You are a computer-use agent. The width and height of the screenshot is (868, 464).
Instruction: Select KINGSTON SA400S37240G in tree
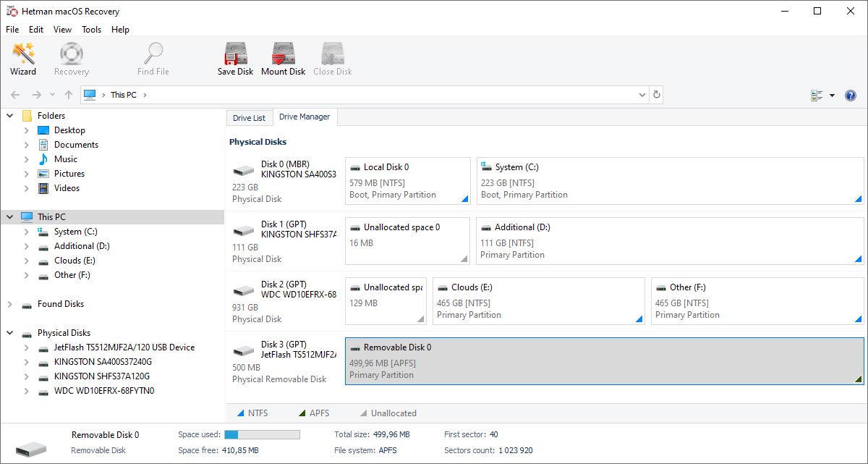coord(103,362)
